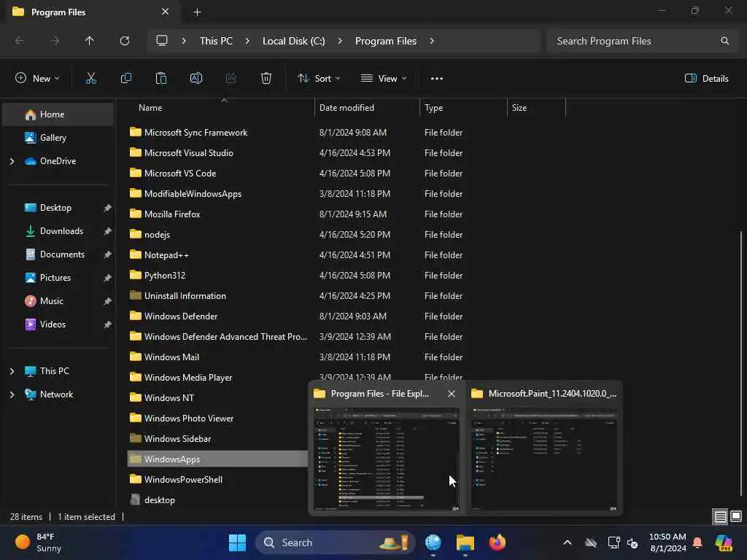The width and height of the screenshot is (747, 560).
Task: Unpin Documents using its pin icon
Action: [108, 254]
